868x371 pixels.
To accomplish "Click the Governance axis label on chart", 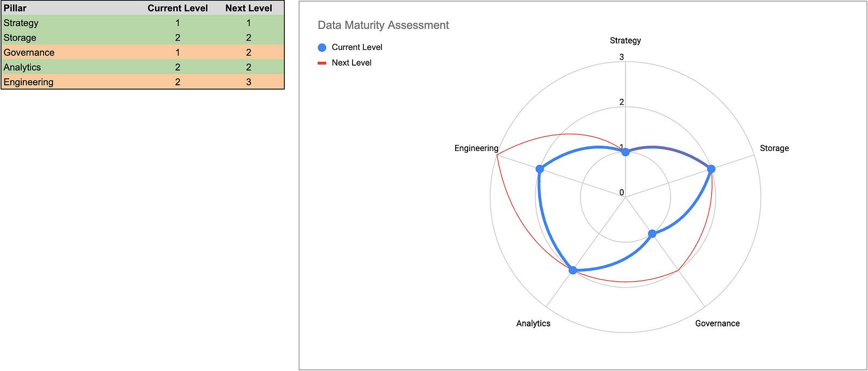I will point(717,323).
